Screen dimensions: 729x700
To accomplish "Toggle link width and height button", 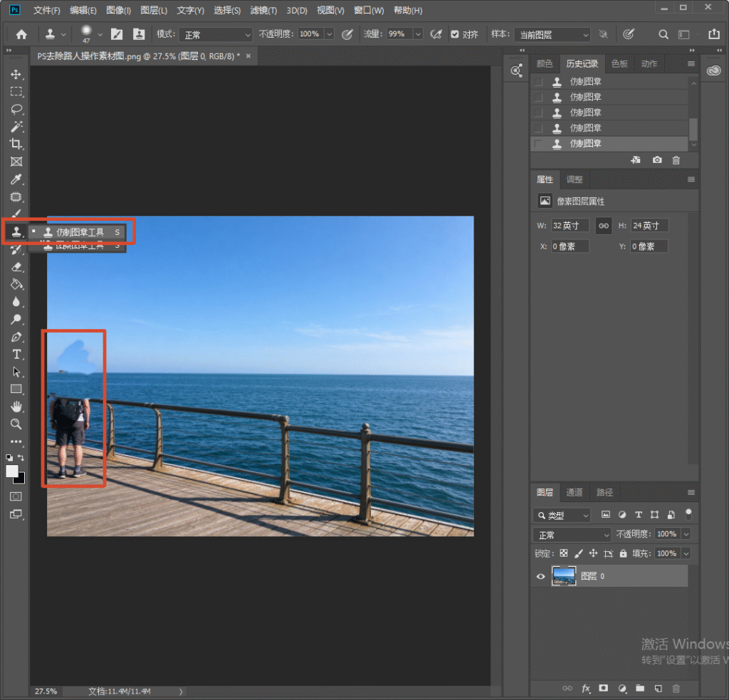I will [x=604, y=226].
